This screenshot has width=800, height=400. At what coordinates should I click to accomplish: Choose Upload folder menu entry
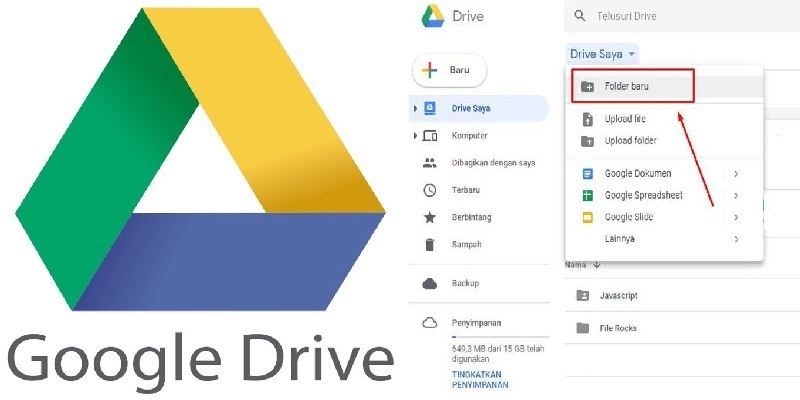click(664, 141)
